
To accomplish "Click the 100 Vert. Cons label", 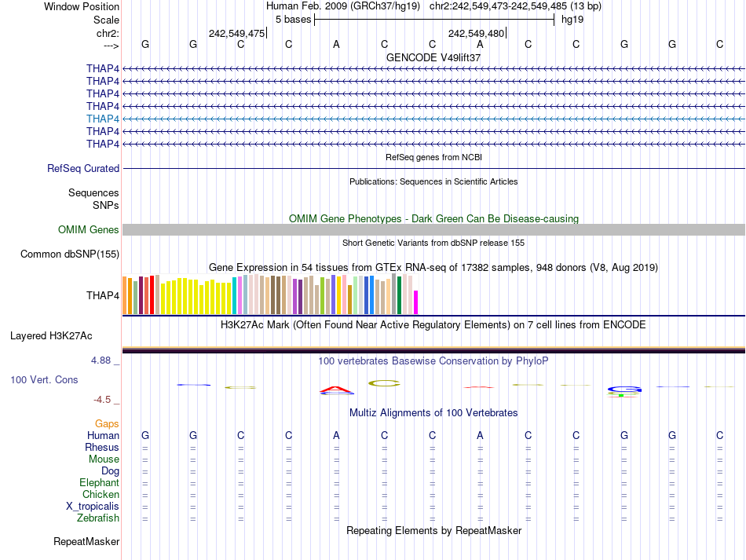I will coord(44,379).
